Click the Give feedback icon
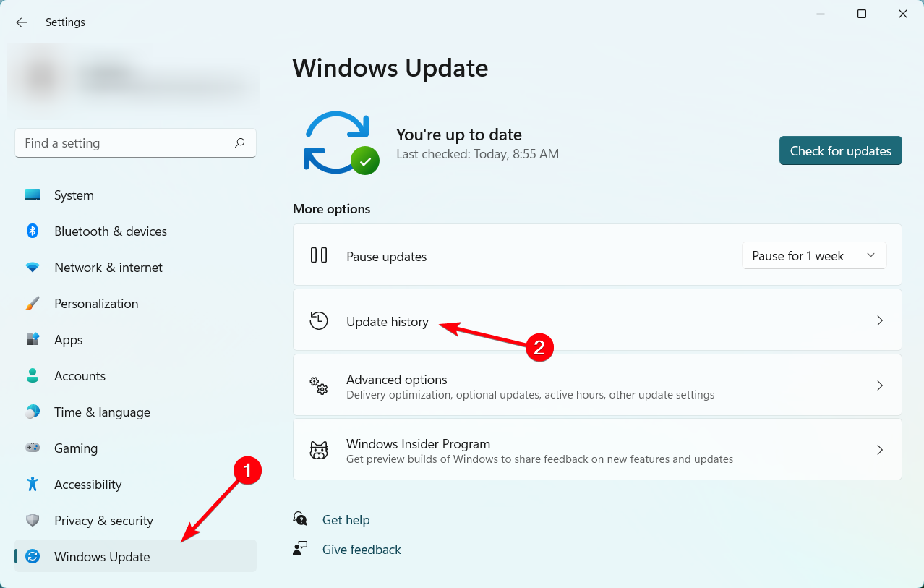The width and height of the screenshot is (924, 588). point(300,549)
